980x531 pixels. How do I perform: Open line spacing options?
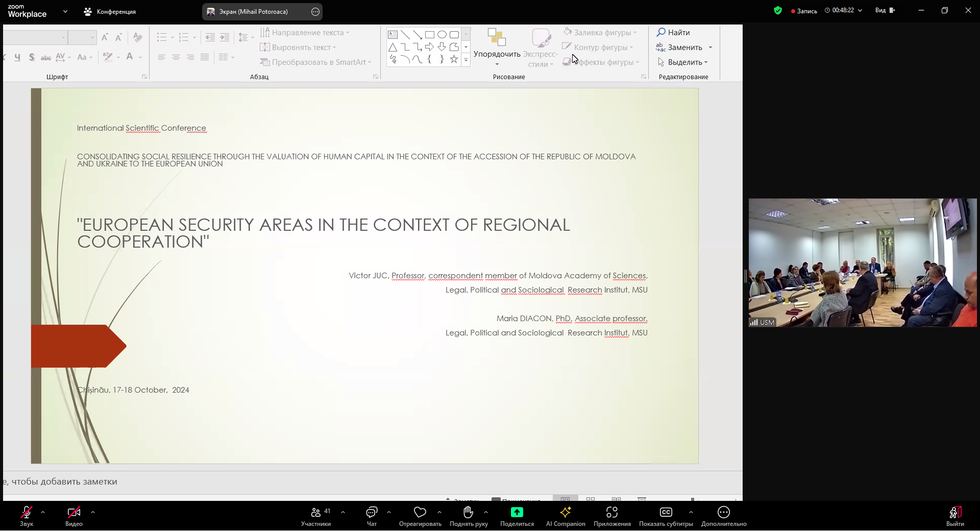pyautogui.click(x=246, y=37)
